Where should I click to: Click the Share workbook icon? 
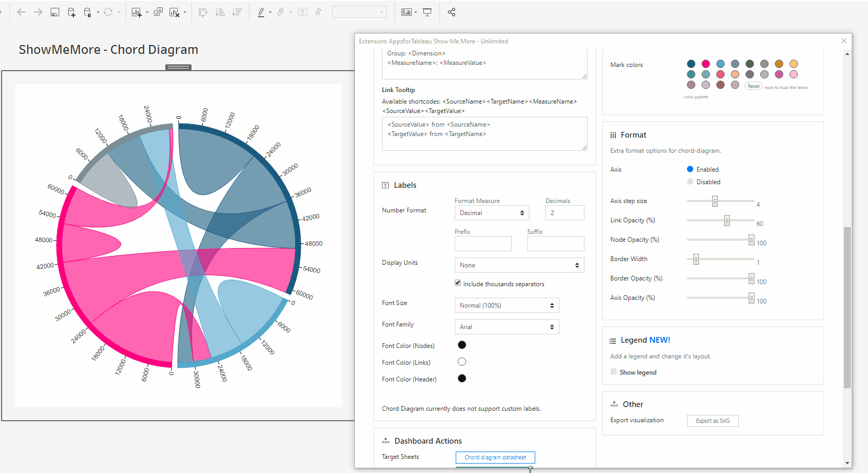click(x=452, y=12)
